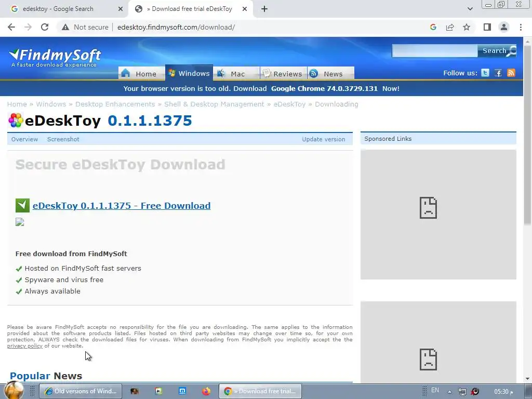Screen dimensions: 532x399
Task: Share this page using the share icon
Action: point(450,27)
